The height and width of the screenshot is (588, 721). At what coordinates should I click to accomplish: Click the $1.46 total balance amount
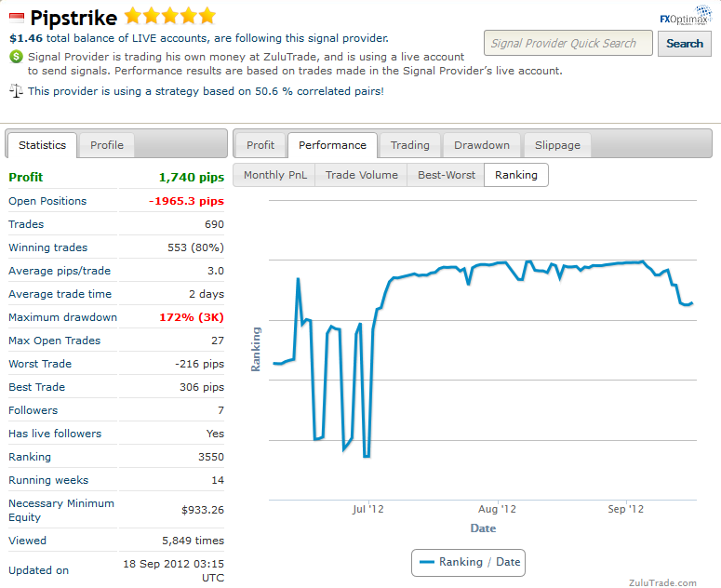(x=26, y=38)
